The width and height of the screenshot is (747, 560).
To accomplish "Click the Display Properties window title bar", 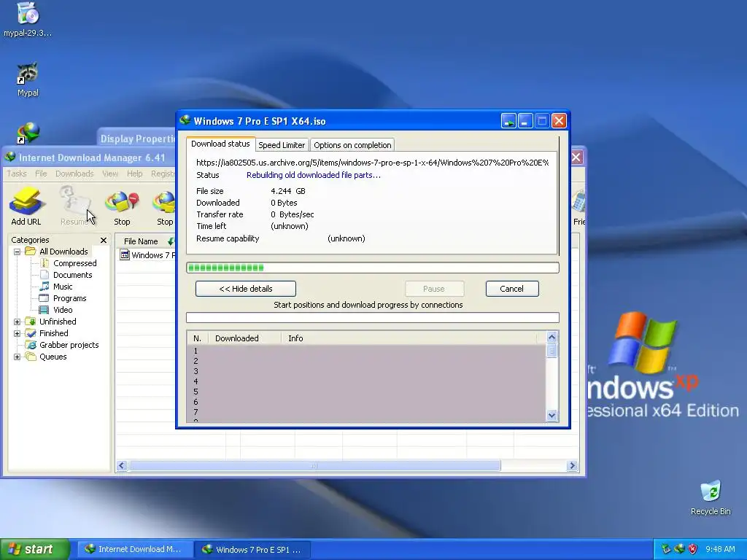I will [x=137, y=139].
